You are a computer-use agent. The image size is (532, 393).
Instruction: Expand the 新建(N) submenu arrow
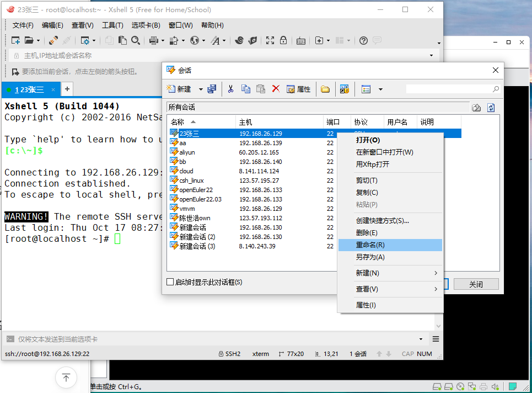click(436, 273)
